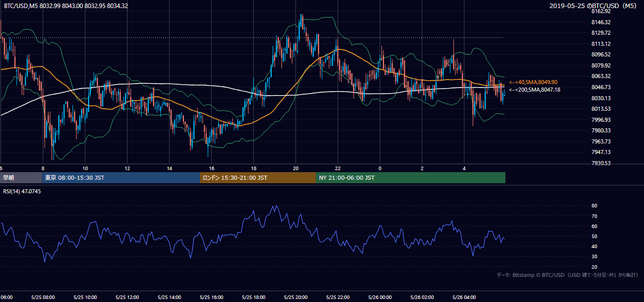The width and height of the screenshot is (644, 302).
Task: Click price axis value 7963.73
Action: point(601,141)
